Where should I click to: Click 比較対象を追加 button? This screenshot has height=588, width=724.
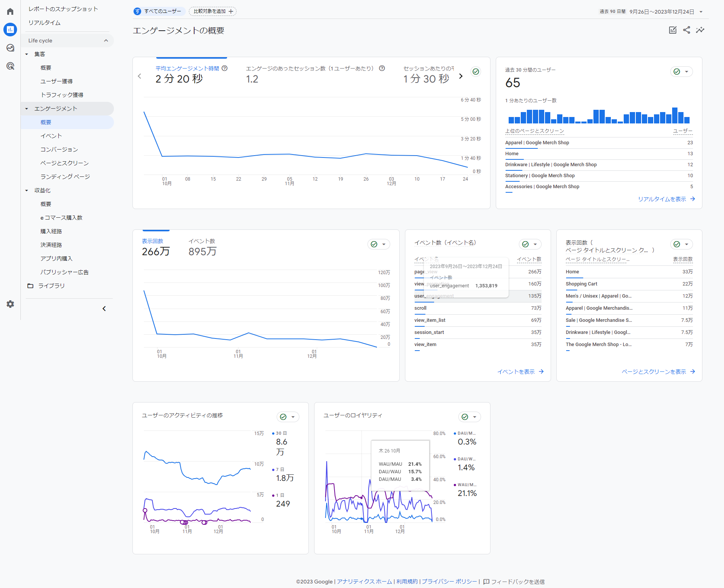213,11
